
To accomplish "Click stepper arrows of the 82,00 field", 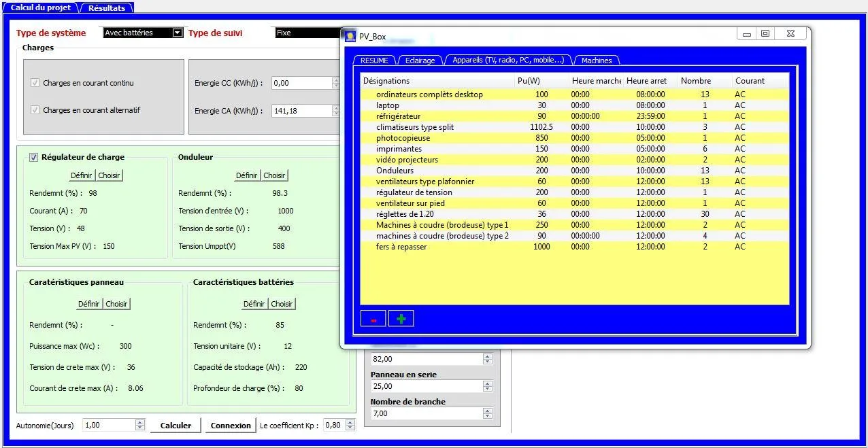I will coord(487,359).
